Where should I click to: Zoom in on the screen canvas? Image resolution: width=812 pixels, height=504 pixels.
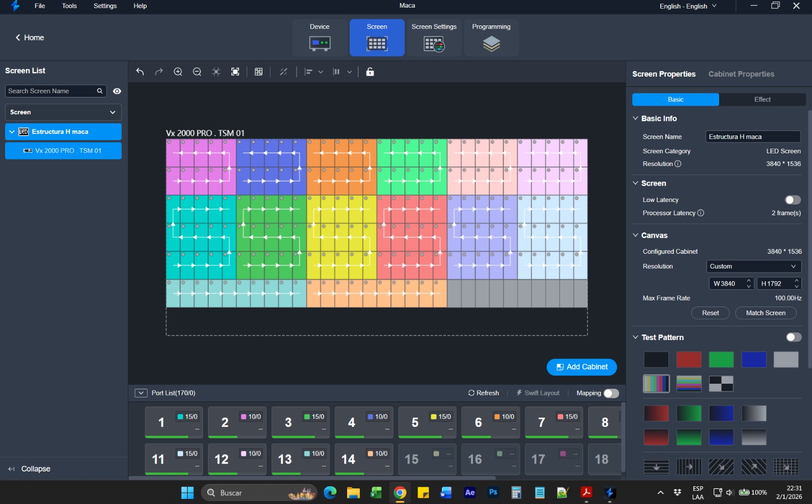178,72
